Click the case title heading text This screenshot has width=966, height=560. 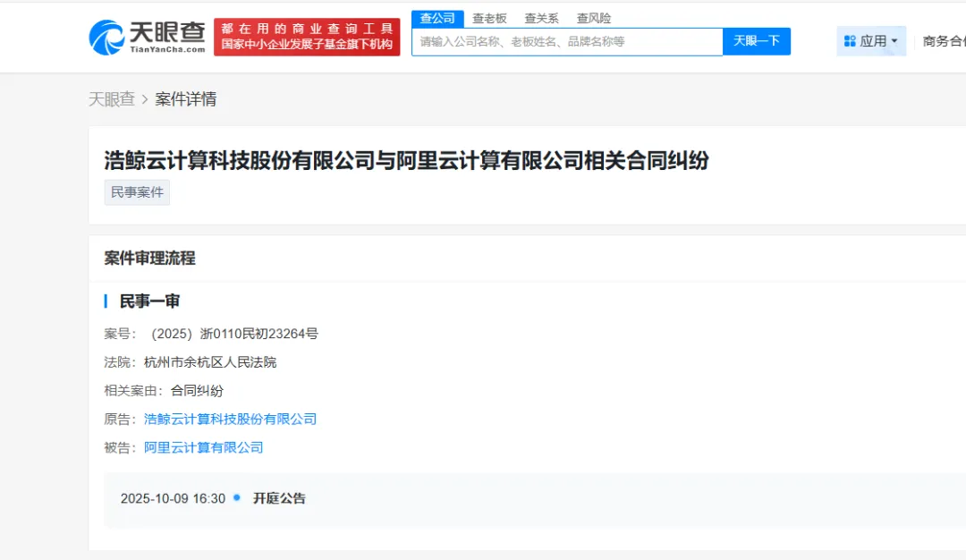pos(407,160)
